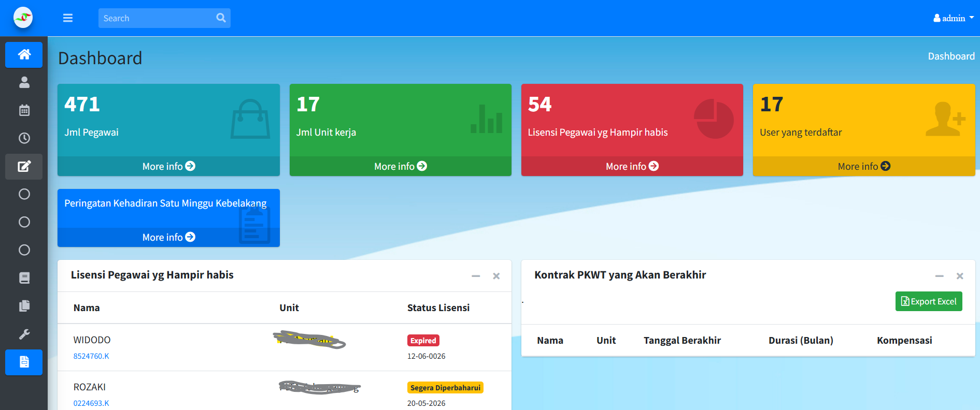
Task: Open the book sidebar icon
Action: coord(24,278)
